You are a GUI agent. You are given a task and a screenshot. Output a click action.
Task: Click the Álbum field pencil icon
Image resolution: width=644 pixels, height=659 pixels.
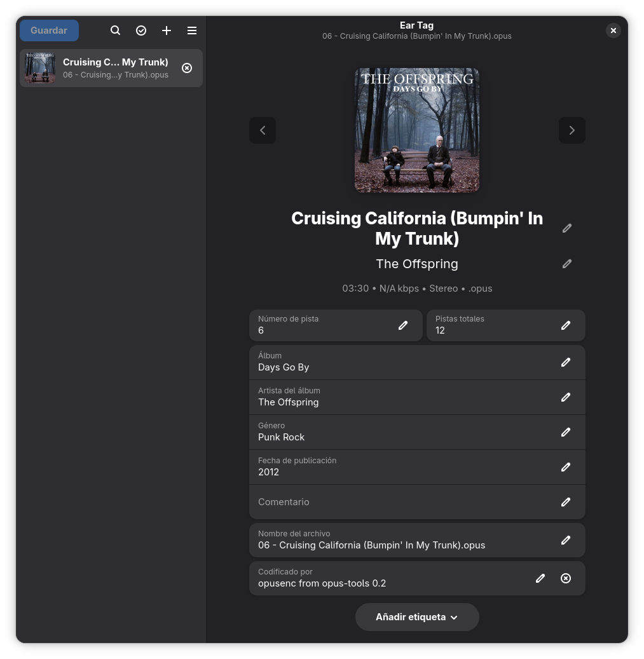pyautogui.click(x=566, y=362)
